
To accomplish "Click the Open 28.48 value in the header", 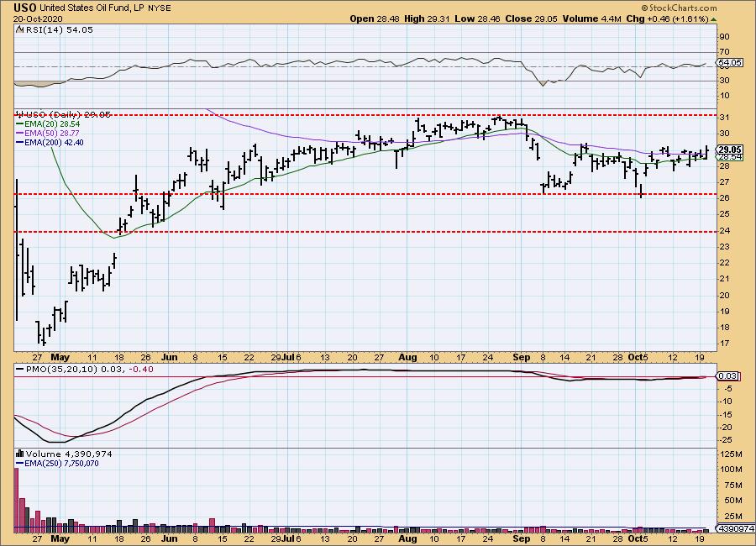I will 375,18.
